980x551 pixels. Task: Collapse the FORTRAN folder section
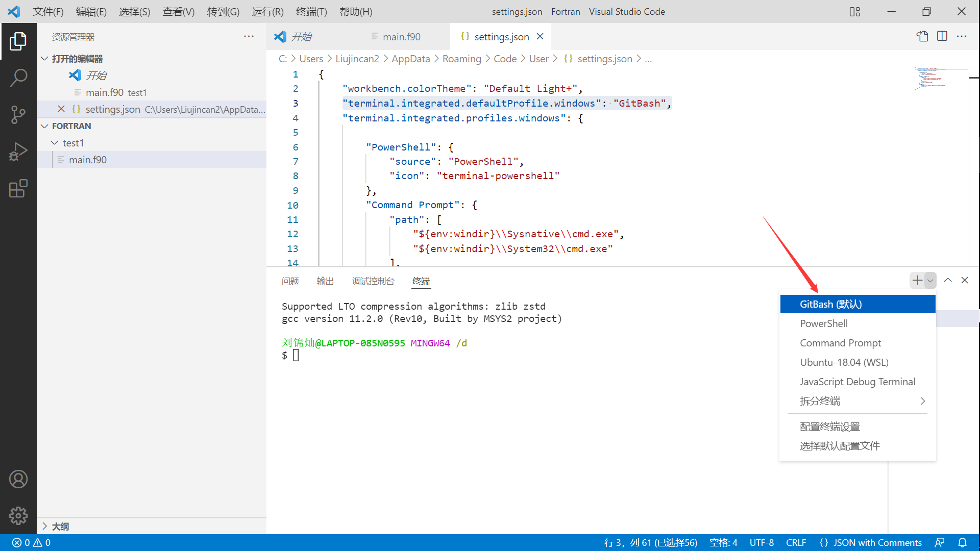click(x=44, y=126)
